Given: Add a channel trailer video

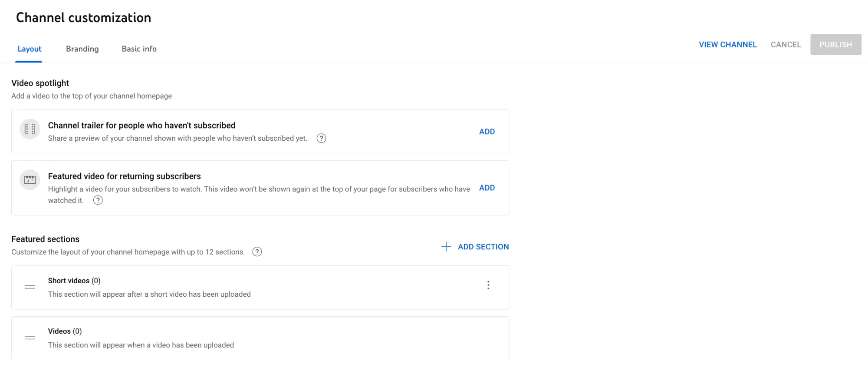Looking at the screenshot, I should 487,132.
